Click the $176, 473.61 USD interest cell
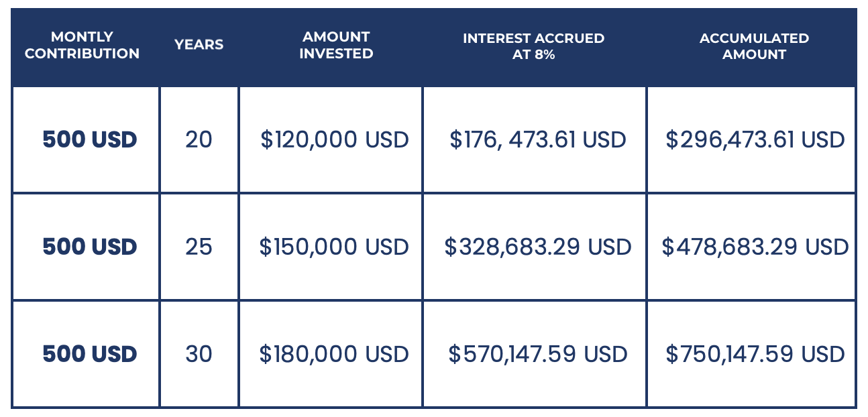The image size is (868, 417). (x=537, y=139)
